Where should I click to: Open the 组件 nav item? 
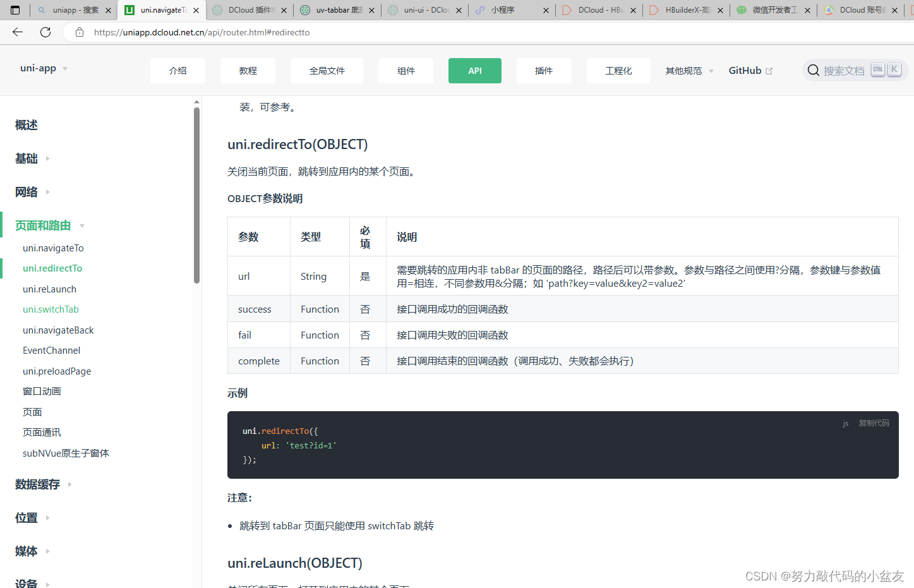[x=406, y=71]
